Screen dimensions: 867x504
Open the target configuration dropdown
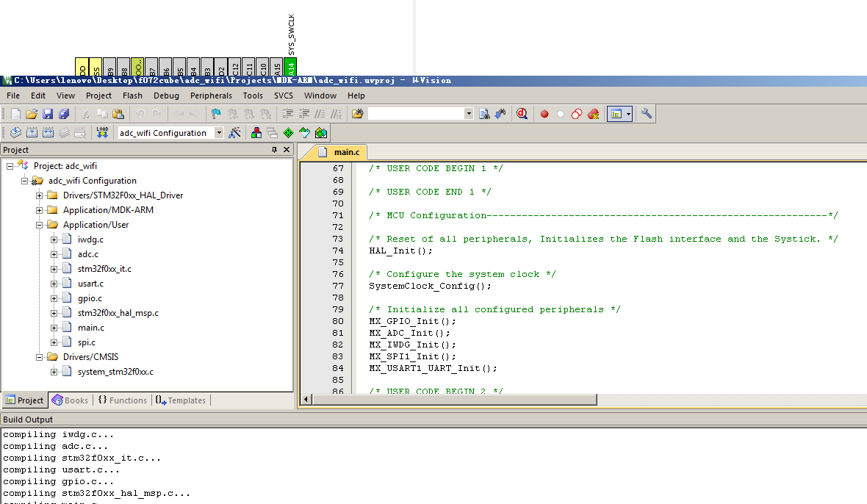click(219, 133)
